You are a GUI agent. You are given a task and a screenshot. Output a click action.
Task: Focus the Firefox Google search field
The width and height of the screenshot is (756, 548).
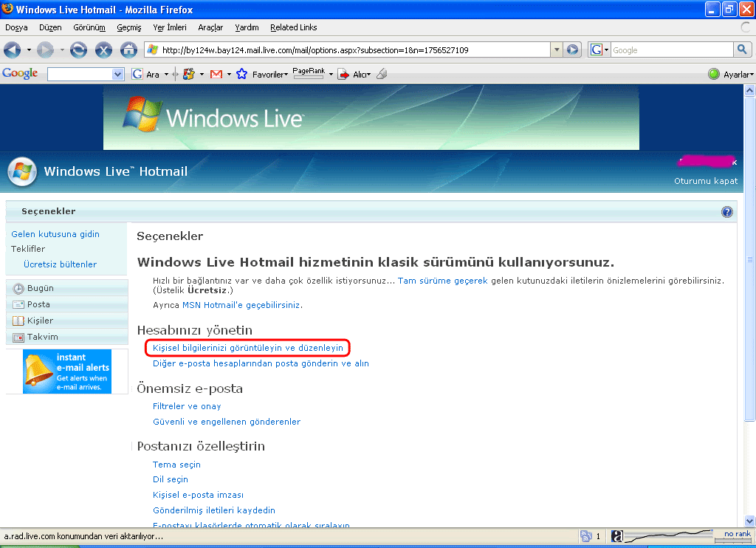coord(672,49)
